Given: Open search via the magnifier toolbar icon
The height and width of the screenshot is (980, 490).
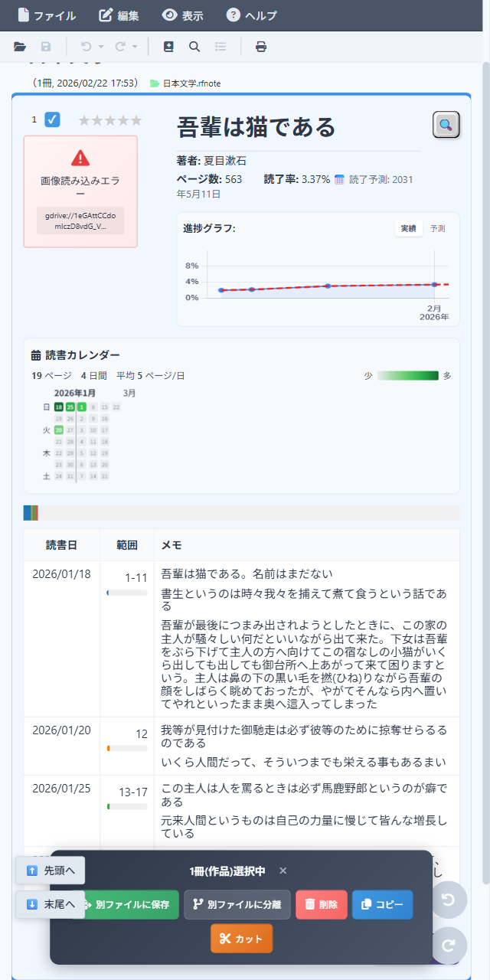Looking at the screenshot, I should tap(194, 46).
